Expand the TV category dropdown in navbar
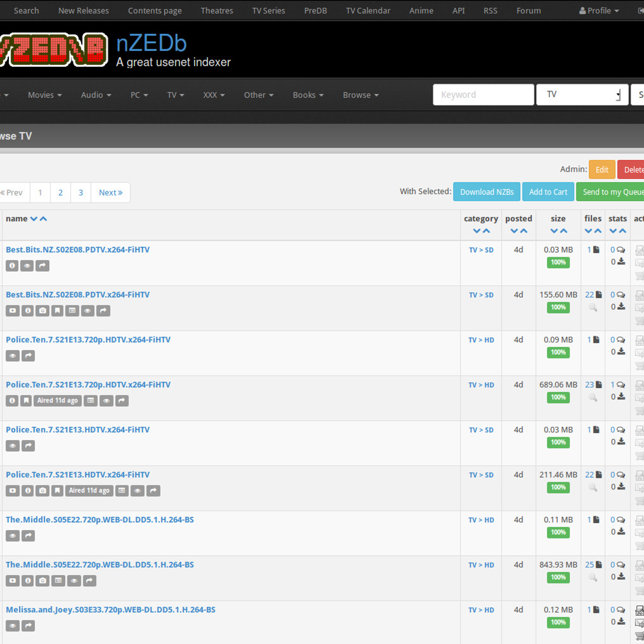This screenshot has height=644, width=644. point(175,95)
